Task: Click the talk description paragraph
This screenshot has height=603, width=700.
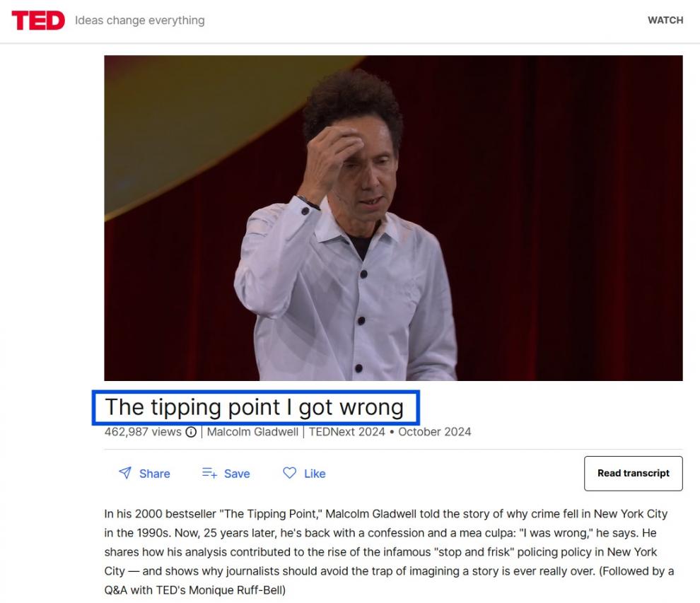Action: [x=390, y=551]
